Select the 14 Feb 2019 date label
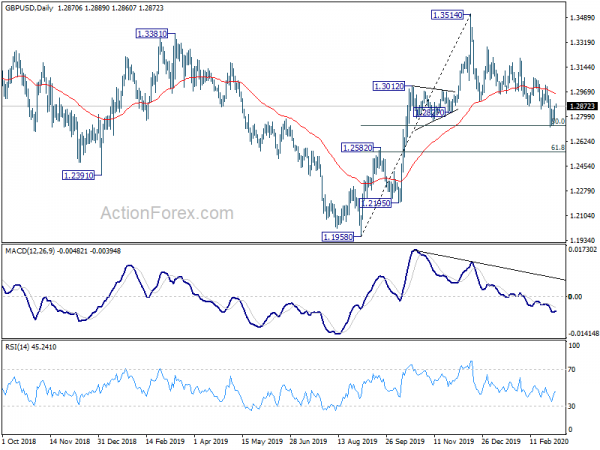 coord(165,441)
